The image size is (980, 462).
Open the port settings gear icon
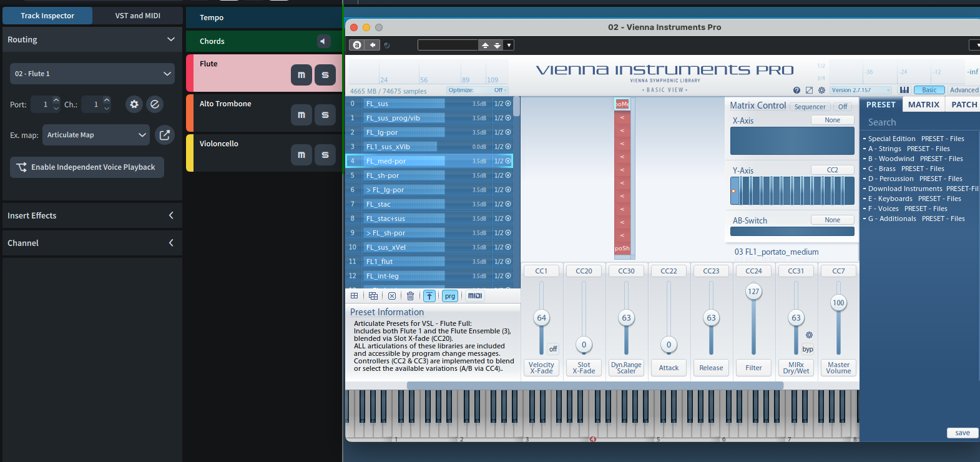click(134, 104)
